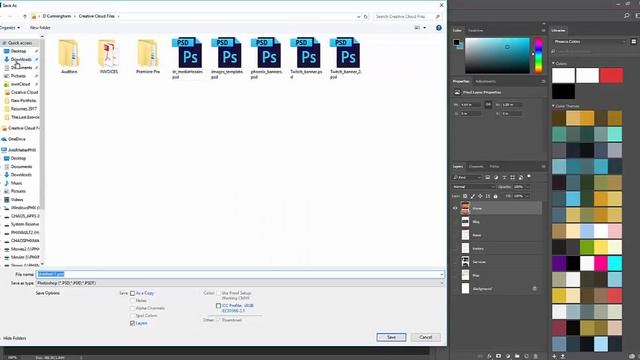Toggle visibility eye of the top layer
The height and width of the screenshot is (360, 640).
[x=455, y=208]
